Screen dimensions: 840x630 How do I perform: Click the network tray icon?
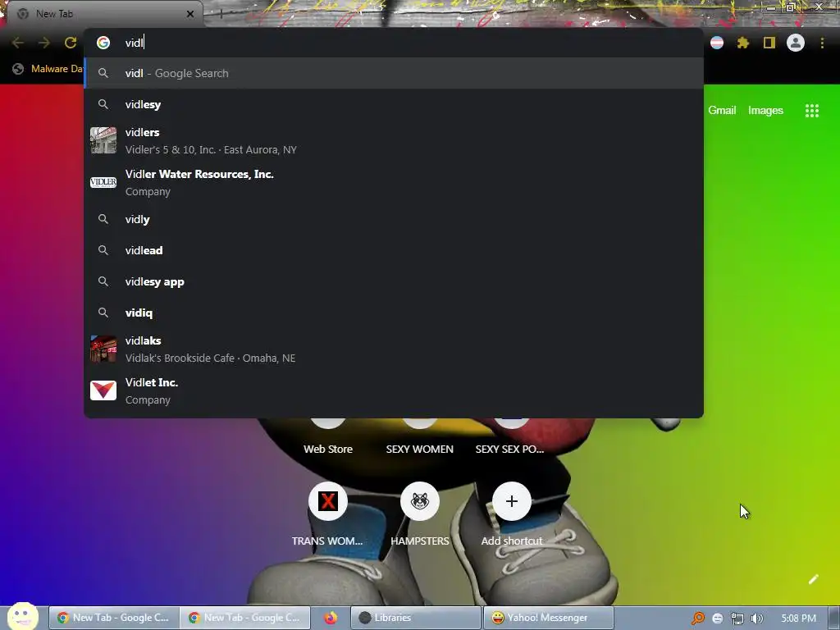737,619
